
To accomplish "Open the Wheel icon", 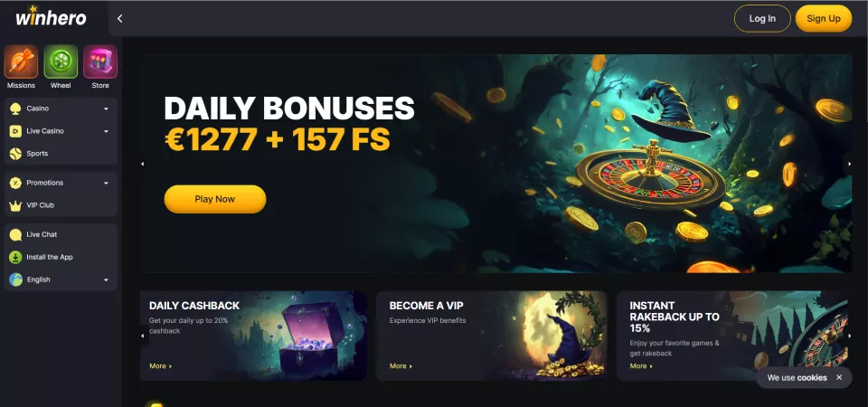I will click(x=61, y=62).
